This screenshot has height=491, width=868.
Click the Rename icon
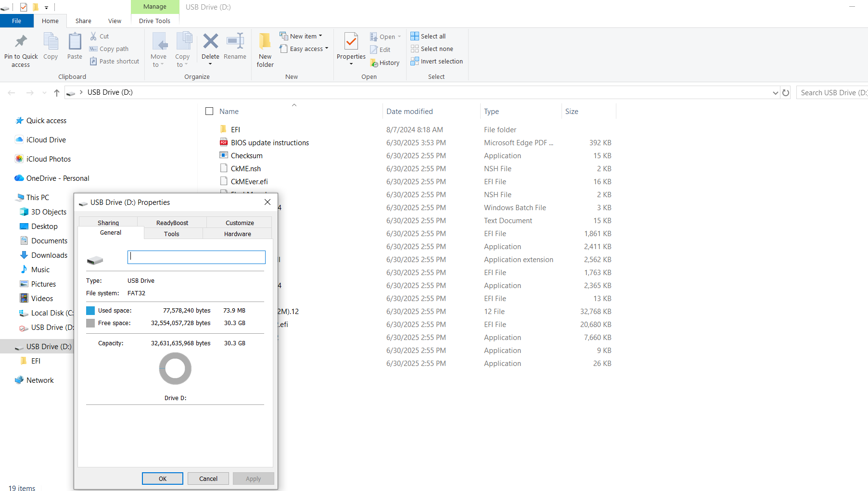coord(235,41)
